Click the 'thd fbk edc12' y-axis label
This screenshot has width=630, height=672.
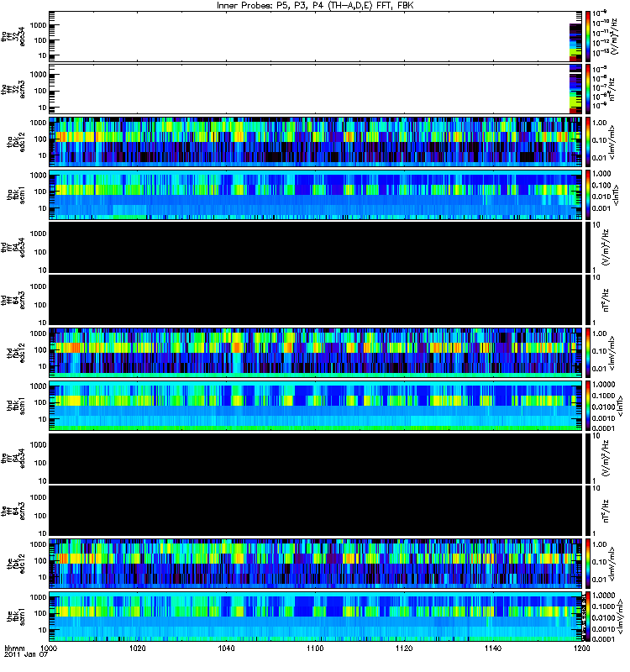pyautogui.click(x=16, y=353)
